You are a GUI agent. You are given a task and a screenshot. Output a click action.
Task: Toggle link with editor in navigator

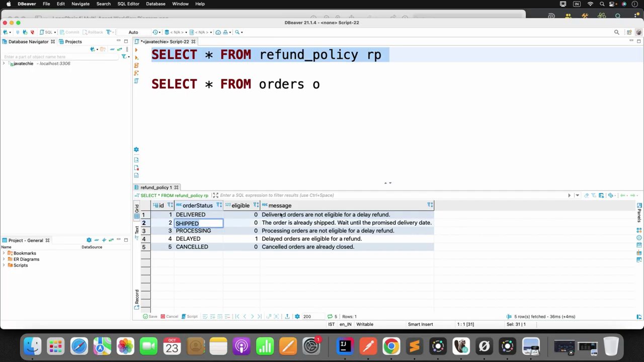tap(119, 49)
